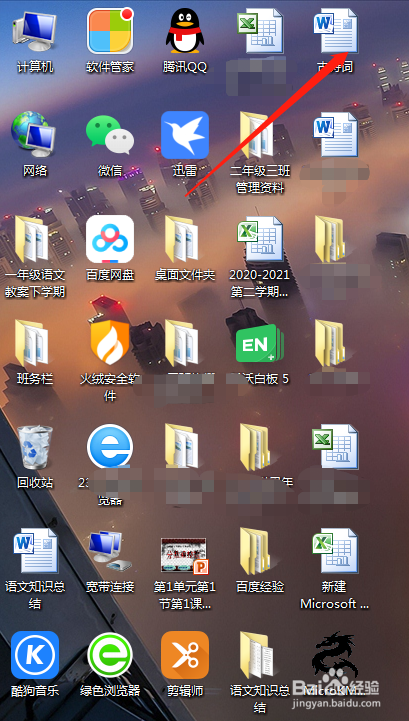Screen dimensions: 409x721
Task: Click the 网络 network icon
Action: [x=35, y=136]
